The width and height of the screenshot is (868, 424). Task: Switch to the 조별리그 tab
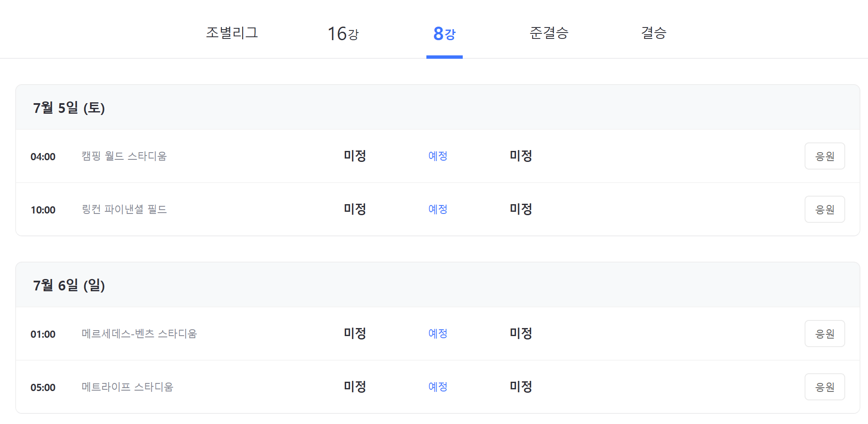pos(232,33)
